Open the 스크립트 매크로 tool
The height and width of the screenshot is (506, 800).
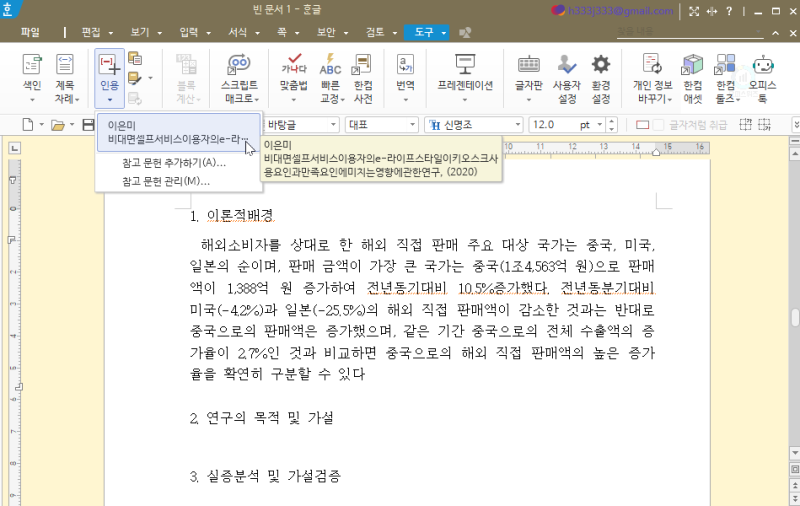click(x=240, y=78)
